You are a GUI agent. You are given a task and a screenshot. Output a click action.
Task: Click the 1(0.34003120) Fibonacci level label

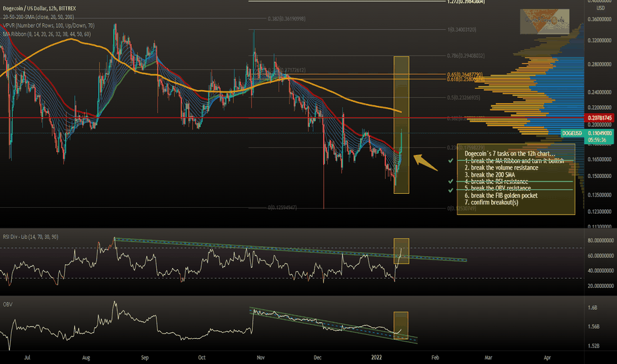pyautogui.click(x=461, y=30)
